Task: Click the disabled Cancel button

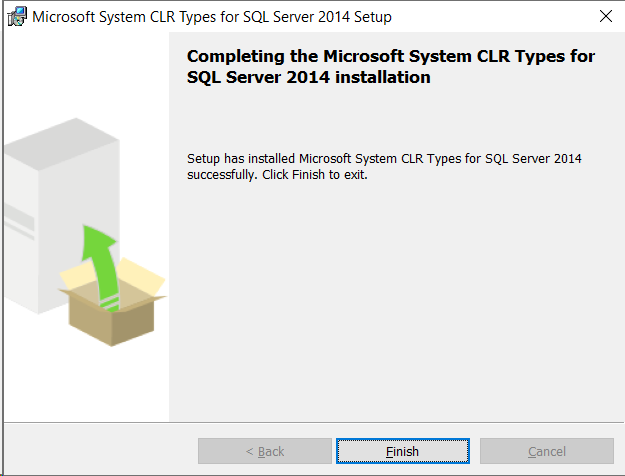Action: click(546, 451)
